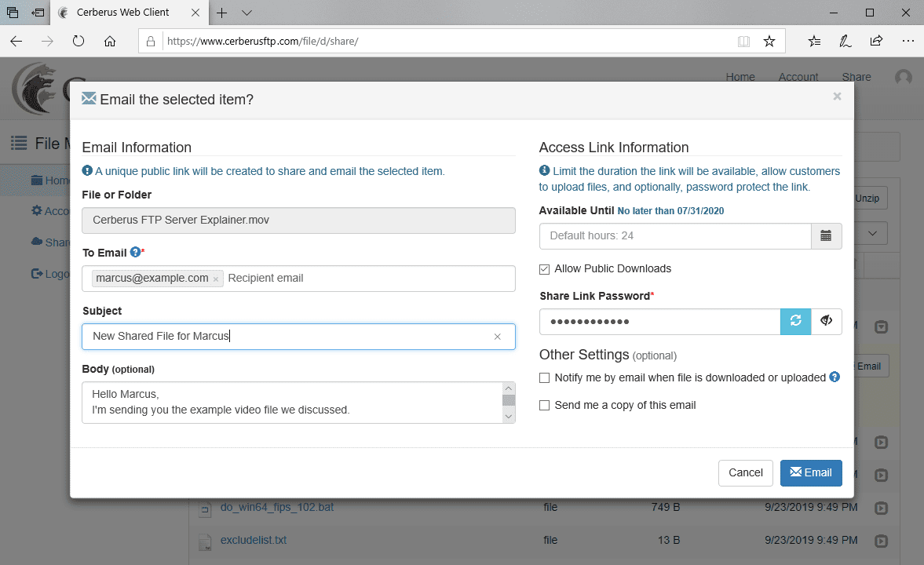Image resolution: width=924 pixels, height=565 pixels.
Task: Open the browser tab list chevron
Action: (247, 13)
